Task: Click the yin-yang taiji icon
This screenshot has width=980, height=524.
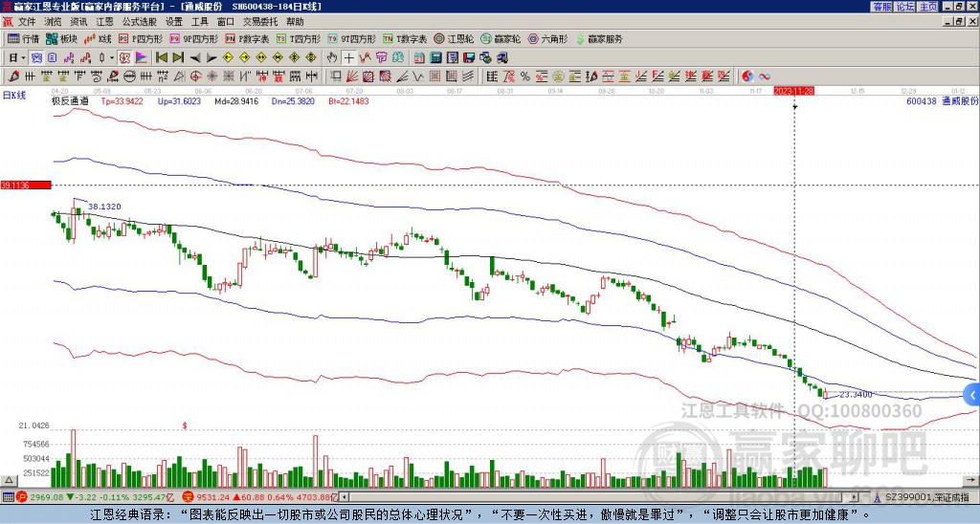Action: coord(747,76)
